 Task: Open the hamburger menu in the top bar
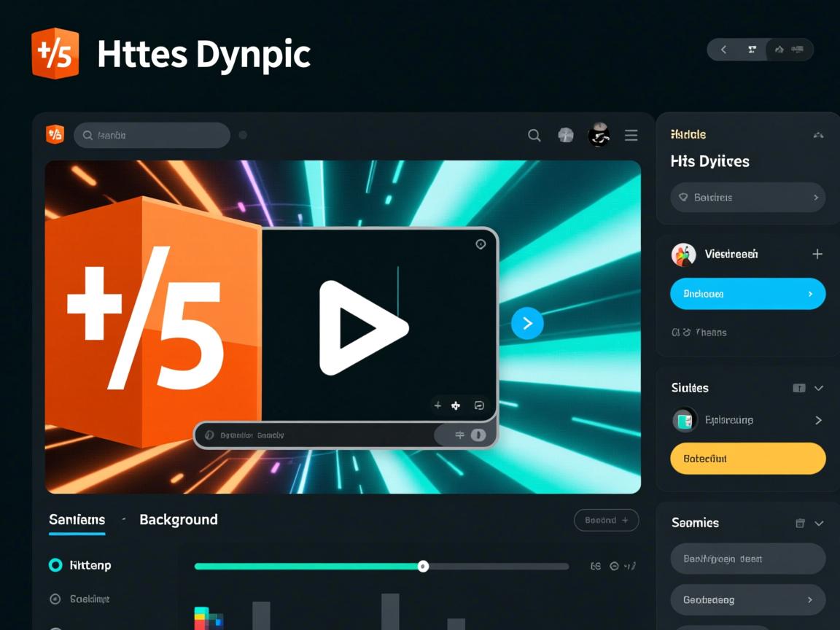631,135
